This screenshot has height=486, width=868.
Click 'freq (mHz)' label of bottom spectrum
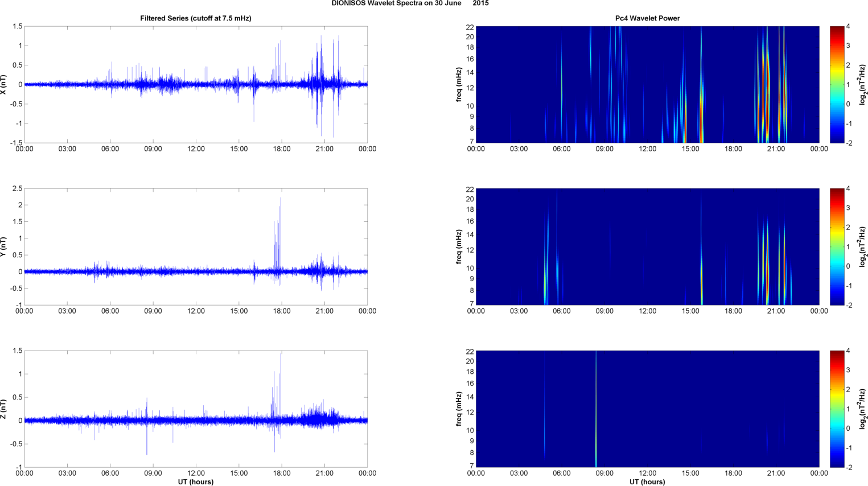point(459,409)
